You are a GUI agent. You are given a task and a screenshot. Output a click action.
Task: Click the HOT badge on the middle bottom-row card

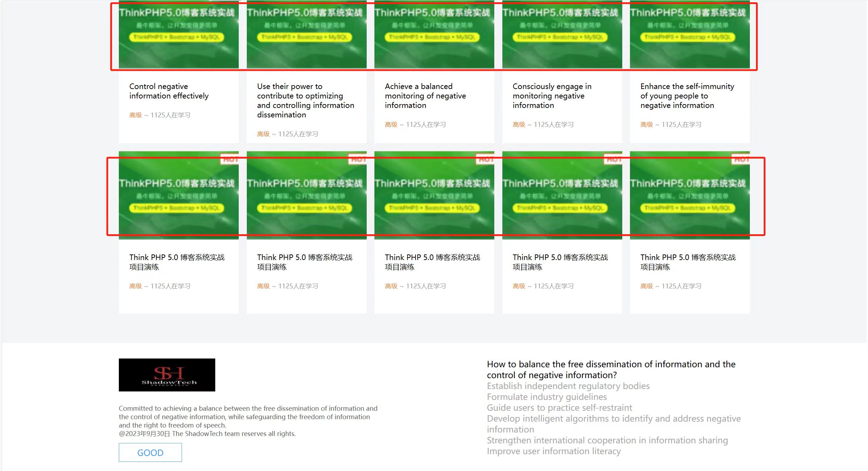(486, 159)
